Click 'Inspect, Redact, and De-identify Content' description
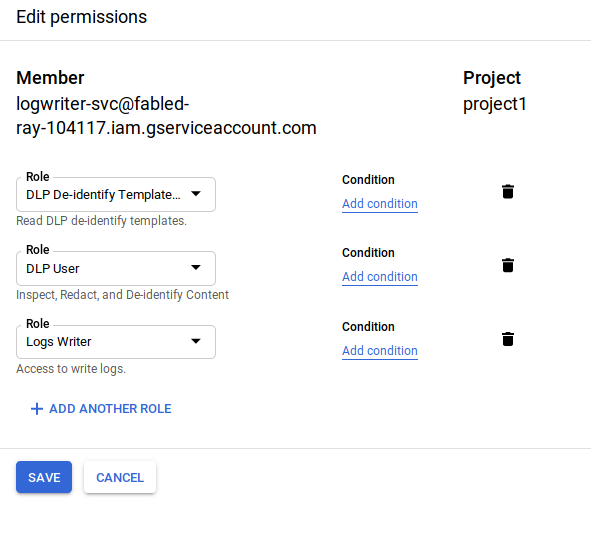 122,295
